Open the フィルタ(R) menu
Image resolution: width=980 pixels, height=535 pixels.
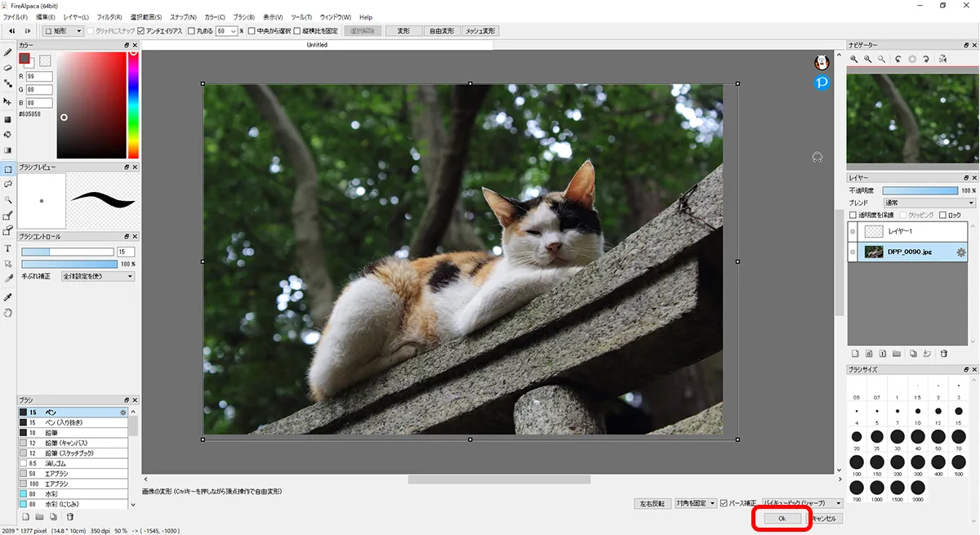coord(109,17)
